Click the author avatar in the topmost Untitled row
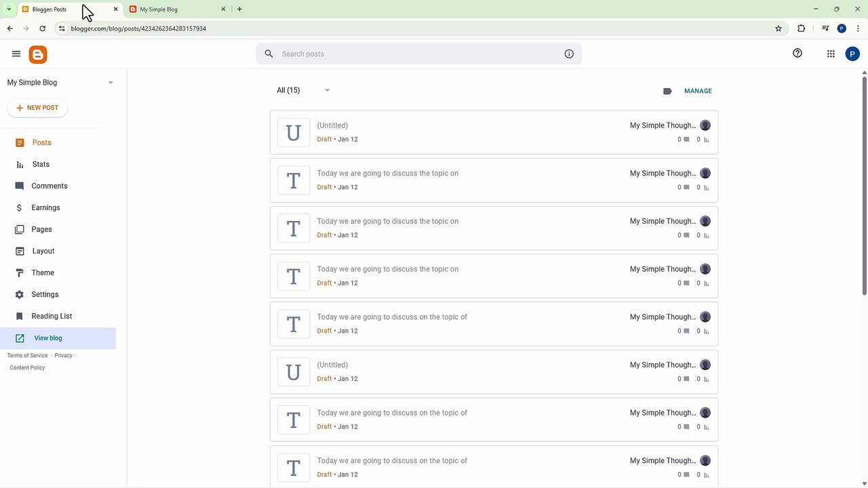868x488 pixels. tap(705, 125)
